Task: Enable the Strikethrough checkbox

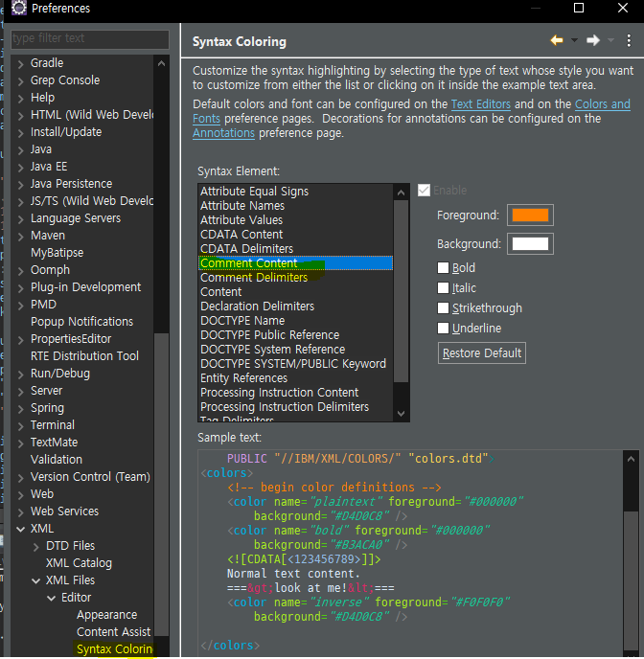Action: click(x=443, y=308)
